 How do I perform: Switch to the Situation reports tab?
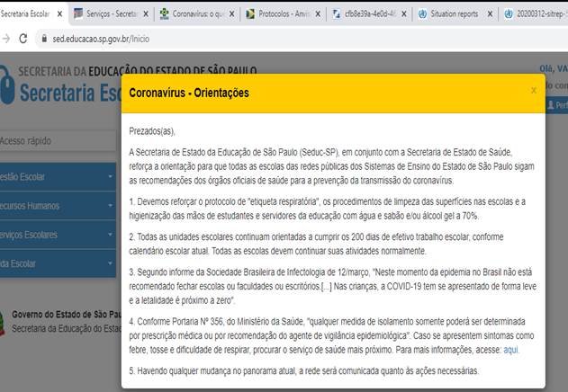455,13
